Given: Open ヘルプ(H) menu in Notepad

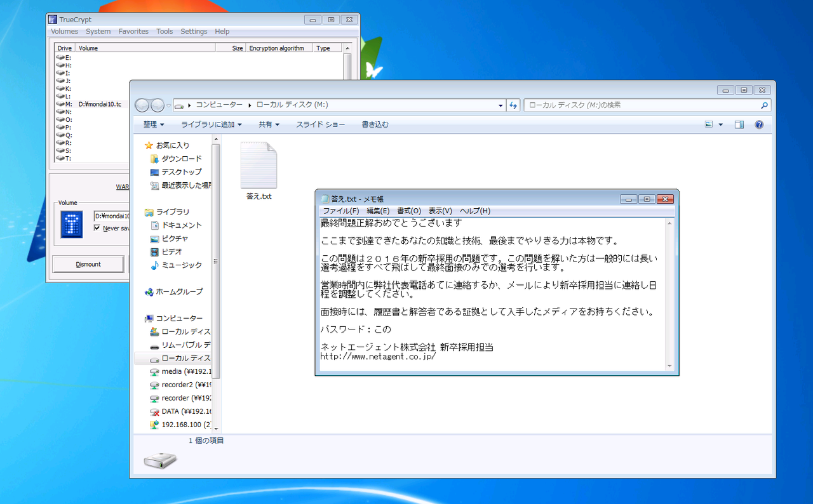Looking at the screenshot, I should [475, 211].
